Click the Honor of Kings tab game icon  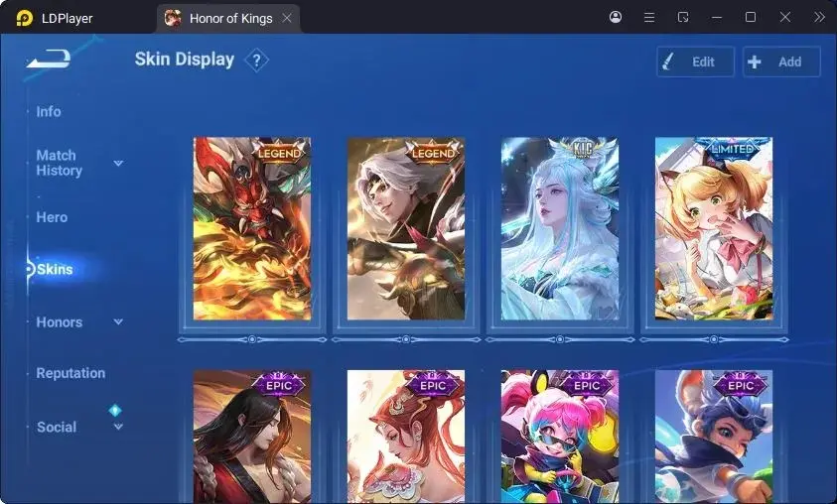click(x=173, y=18)
